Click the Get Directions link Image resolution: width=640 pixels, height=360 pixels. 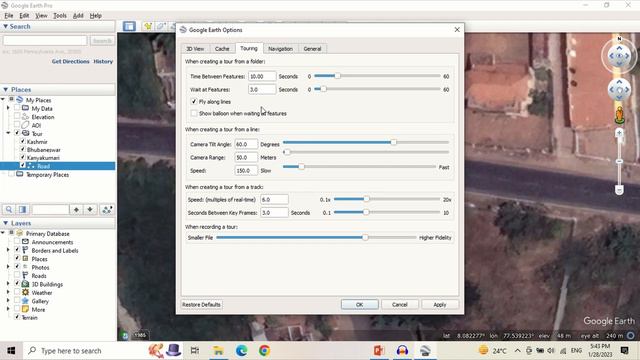71,61
